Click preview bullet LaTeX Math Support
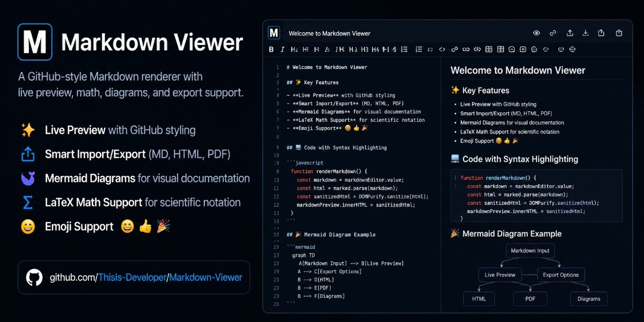 coord(510,131)
